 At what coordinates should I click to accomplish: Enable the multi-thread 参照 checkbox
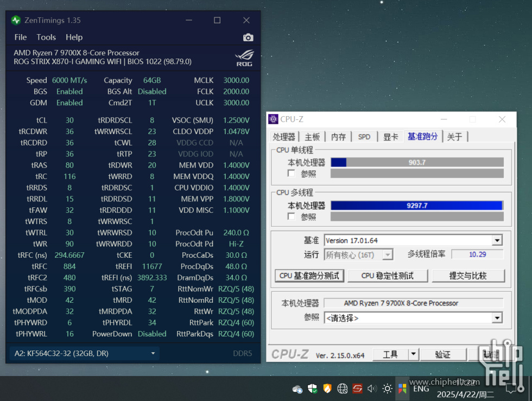pyautogui.click(x=291, y=217)
